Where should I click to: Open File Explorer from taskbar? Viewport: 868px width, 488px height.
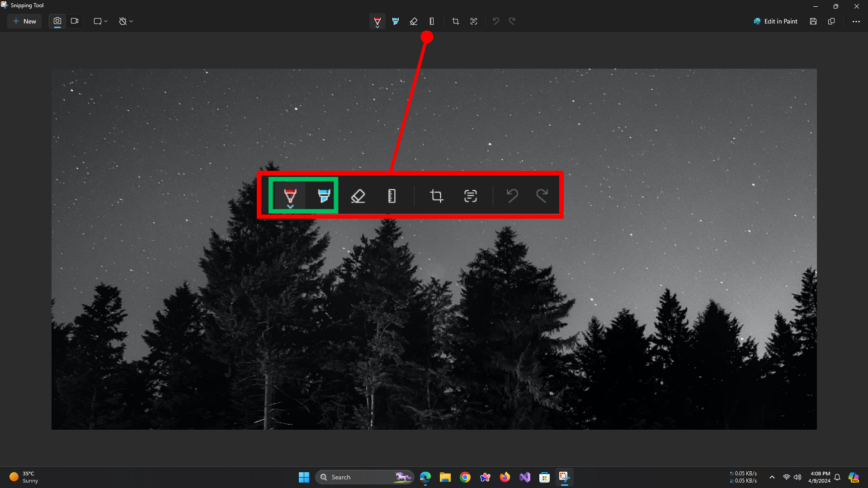445,477
